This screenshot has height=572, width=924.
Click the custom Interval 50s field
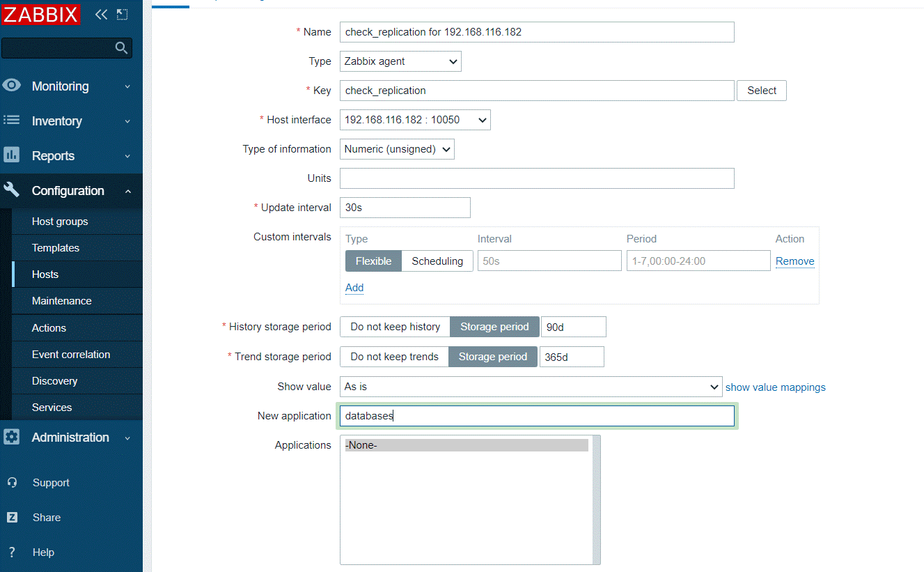tap(549, 261)
